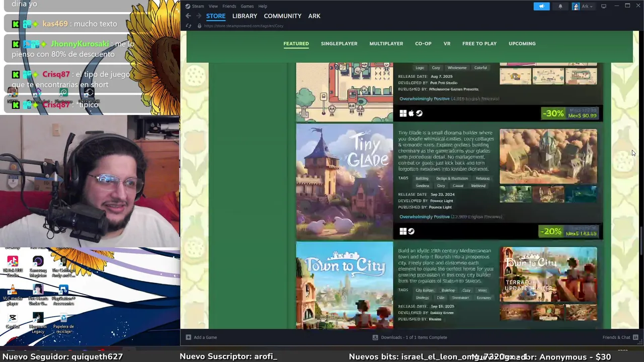
Task: Click the Hogwarts Legacy desktop shortcut
Action: tap(38, 323)
